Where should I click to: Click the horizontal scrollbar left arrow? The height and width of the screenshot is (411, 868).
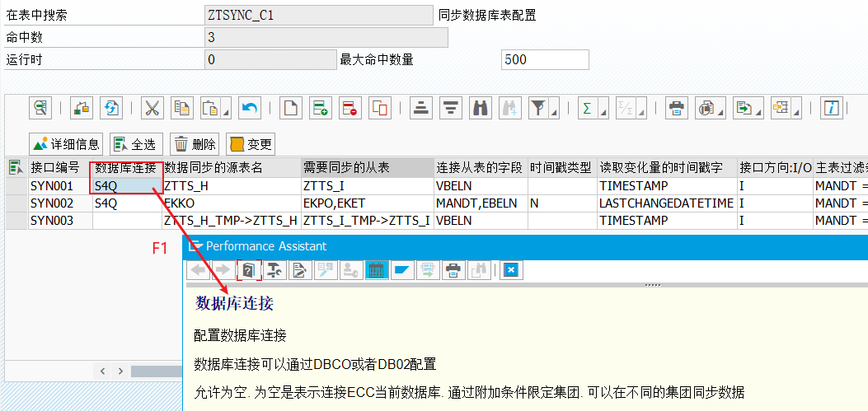[x=102, y=371]
